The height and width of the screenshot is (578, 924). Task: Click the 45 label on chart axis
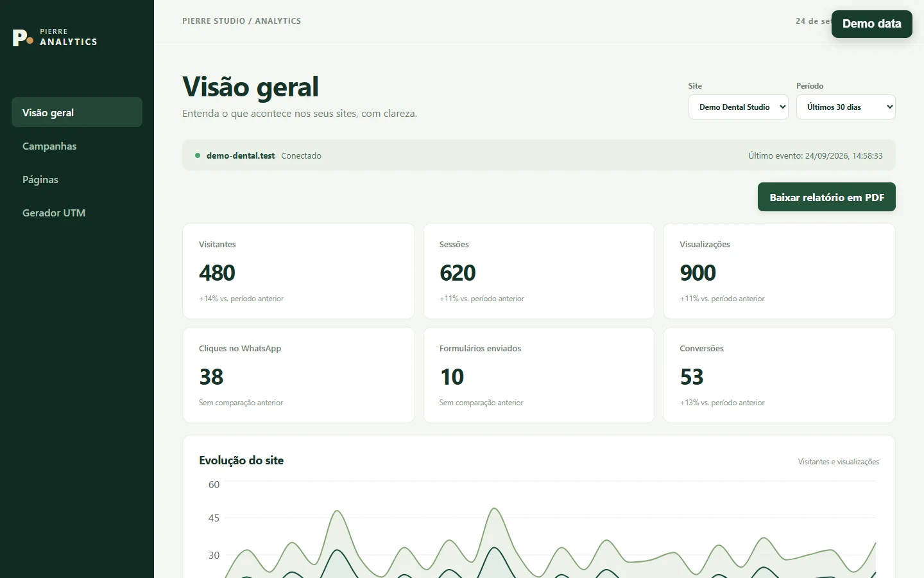(214, 518)
